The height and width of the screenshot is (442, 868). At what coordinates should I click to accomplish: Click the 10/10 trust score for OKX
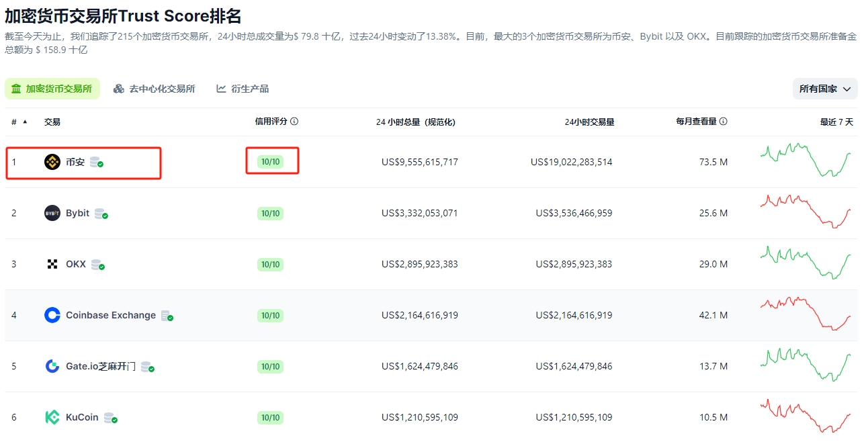click(x=271, y=264)
